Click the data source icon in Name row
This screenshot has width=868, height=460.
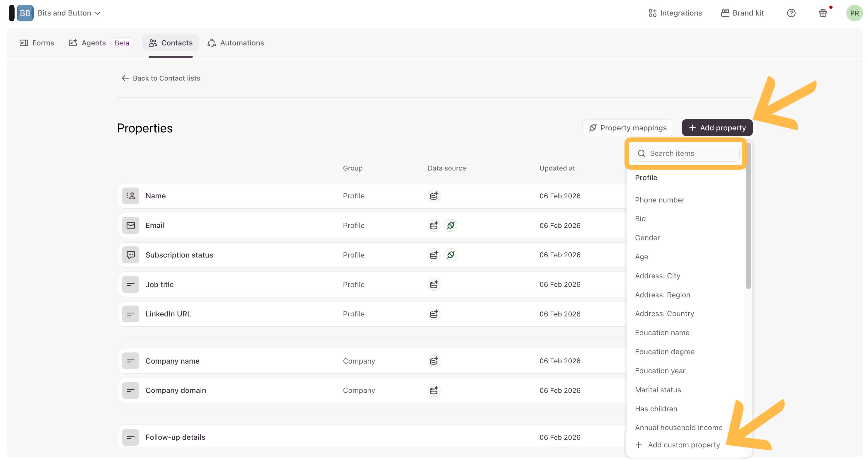click(x=434, y=196)
